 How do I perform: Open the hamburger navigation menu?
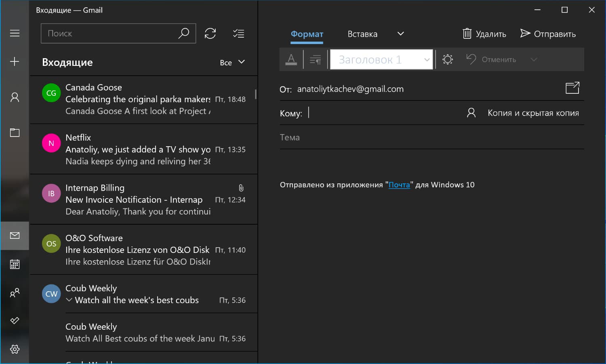pos(15,33)
